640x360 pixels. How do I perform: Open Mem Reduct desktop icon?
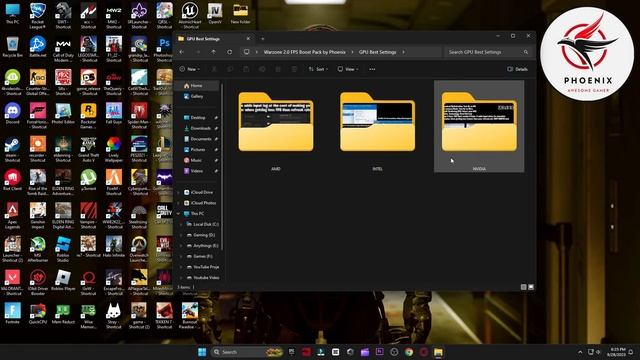(63, 313)
